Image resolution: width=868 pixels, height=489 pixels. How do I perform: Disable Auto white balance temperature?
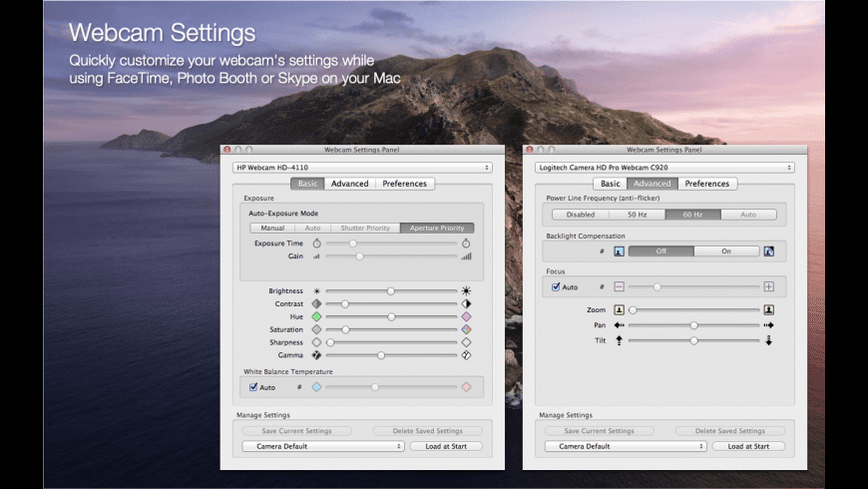click(254, 387)
